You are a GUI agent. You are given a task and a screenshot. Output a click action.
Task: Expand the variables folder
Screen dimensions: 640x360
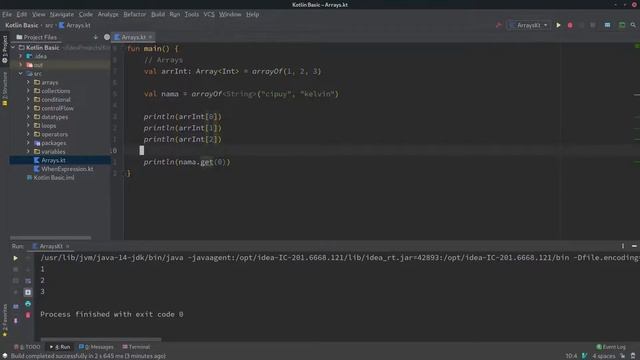click(x=29, y=152)
